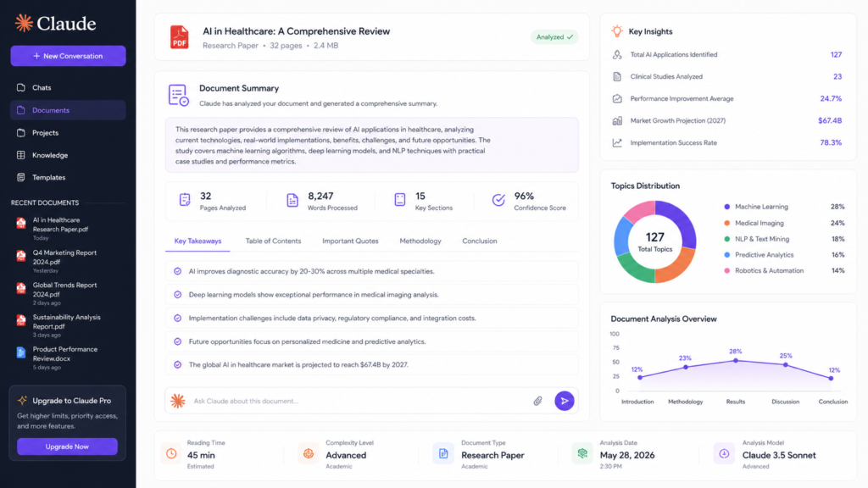Click checkmark beside deep learning takeaway
868x488 pixels.
click(x=178, y=295)
